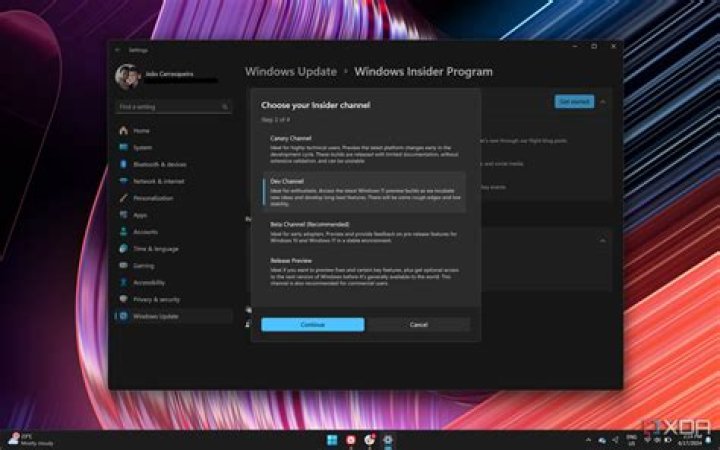The width and height of the screenshot is (720, 450).
Task: Open Privacy & security settings
Action: [x=174, y=299]
